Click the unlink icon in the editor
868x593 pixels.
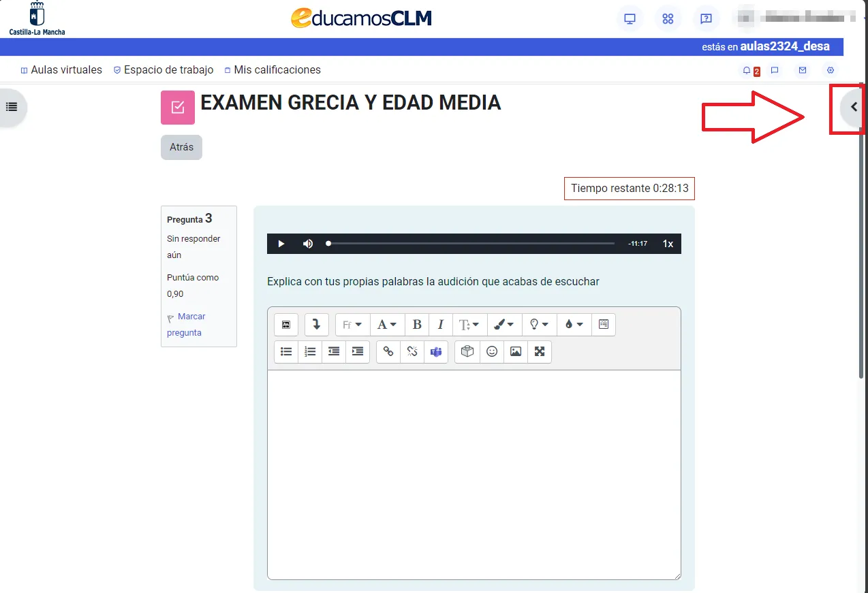click(x=412, y=351)
